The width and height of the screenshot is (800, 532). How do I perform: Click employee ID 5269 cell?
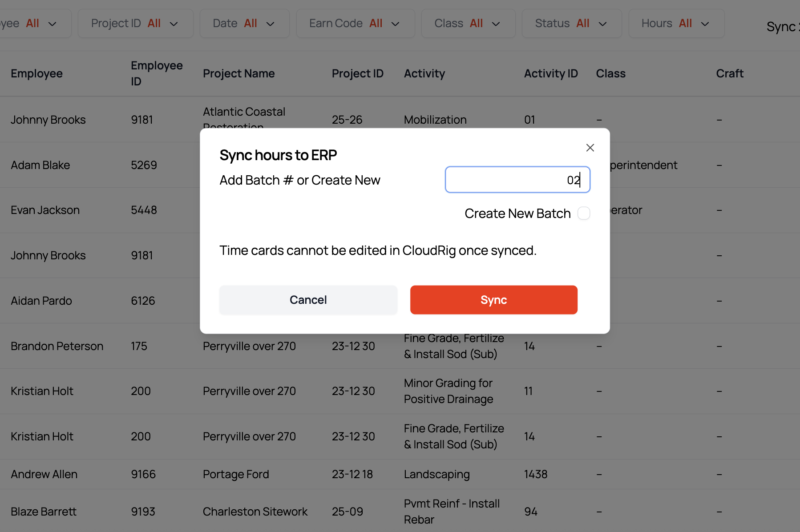click(144, 165)
